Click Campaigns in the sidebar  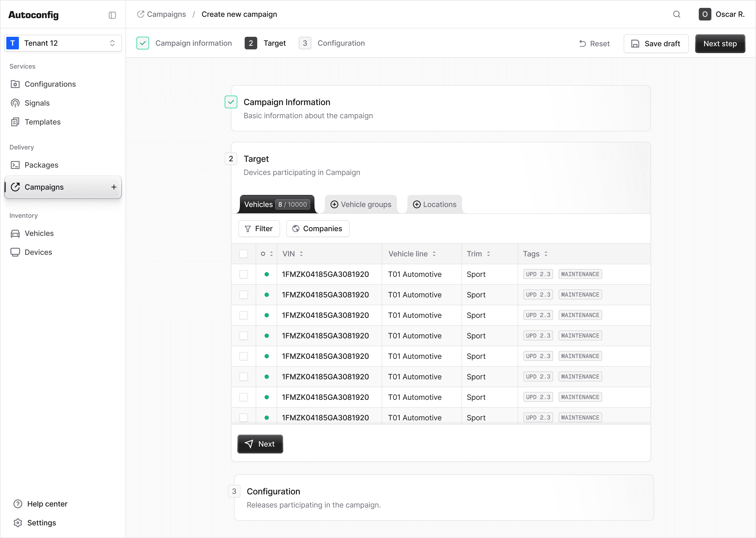coord(63,187)
